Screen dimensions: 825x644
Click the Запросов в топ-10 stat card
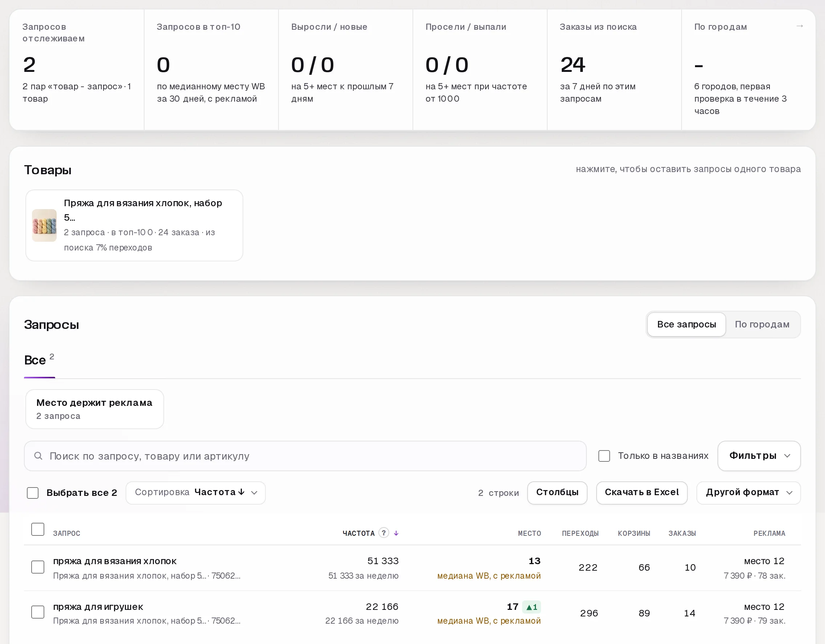(211, 70)
